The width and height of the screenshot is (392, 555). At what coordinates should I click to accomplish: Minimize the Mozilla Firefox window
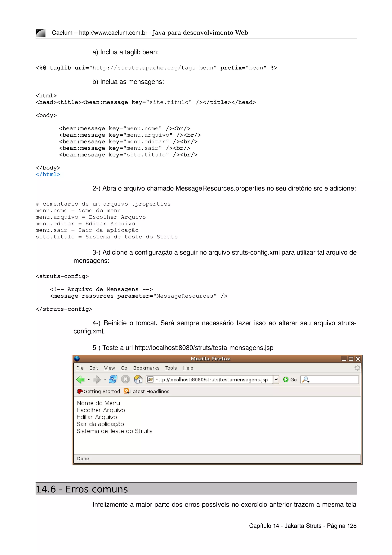[344, 359]
